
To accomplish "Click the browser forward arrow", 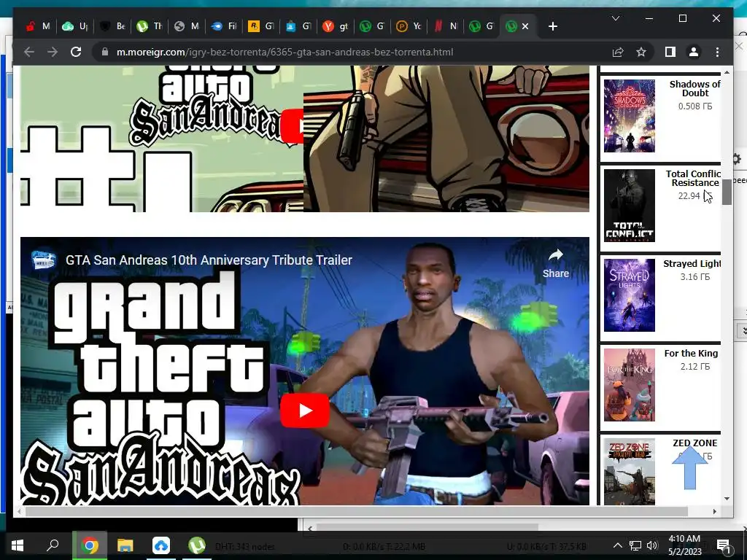I will coord(53,52).
